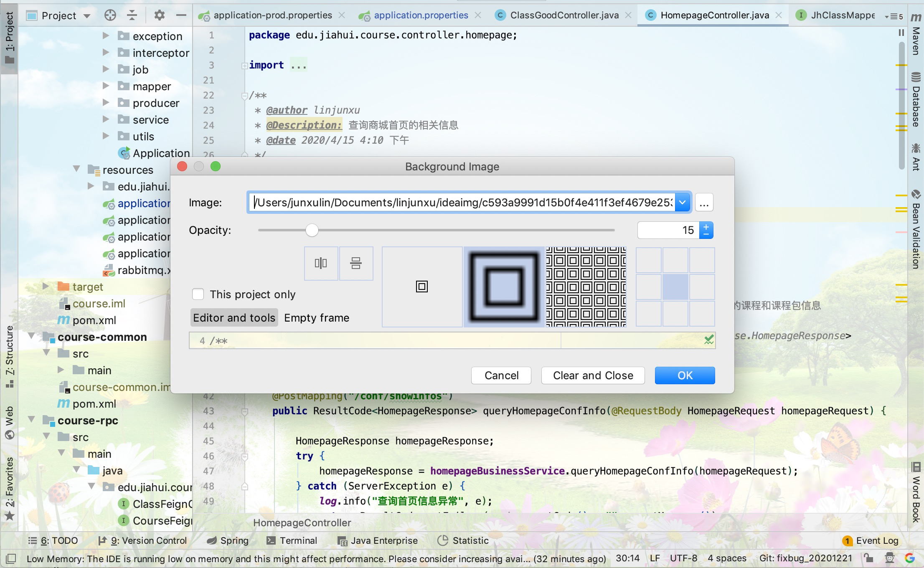Viewport: 924px width, 568px height.
Task: Toggle the This project only checkbox
Action: point(197,294)
